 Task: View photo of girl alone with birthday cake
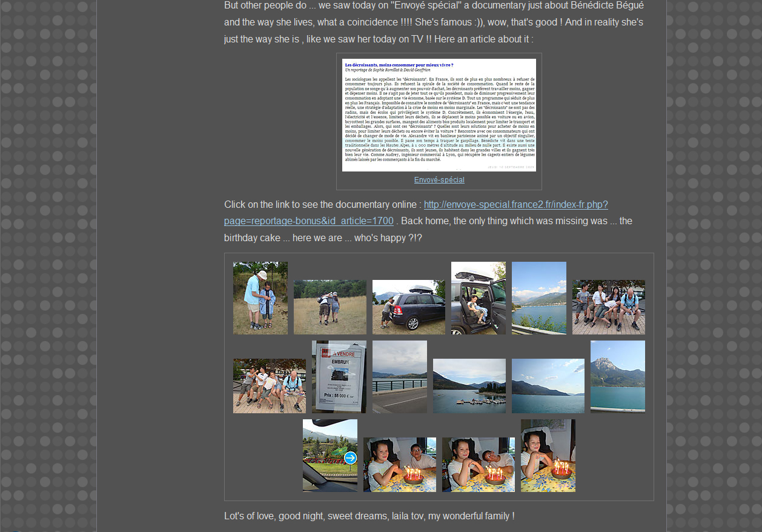coord(548,456)
